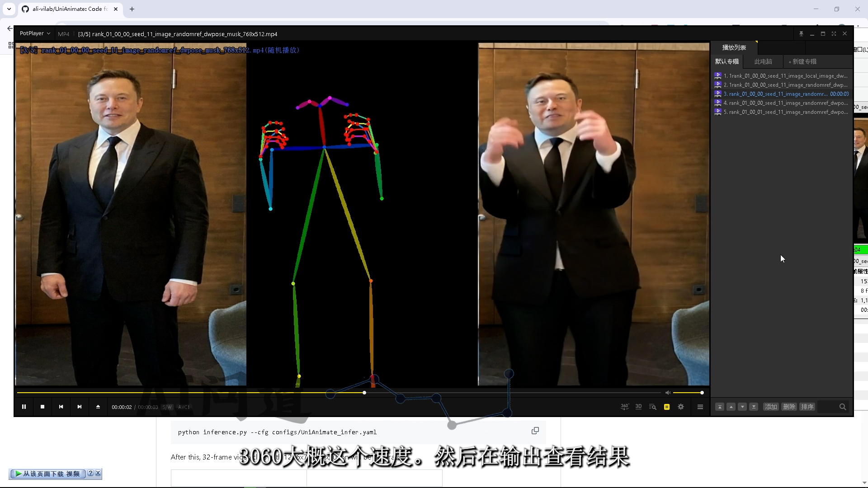Open the PotPlayer settings gear
Screen dimensions: 868x488
click(681, 407)
